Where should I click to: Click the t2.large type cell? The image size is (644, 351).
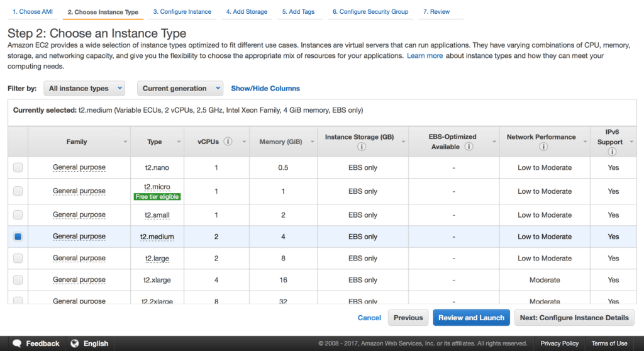coord(157,259)
